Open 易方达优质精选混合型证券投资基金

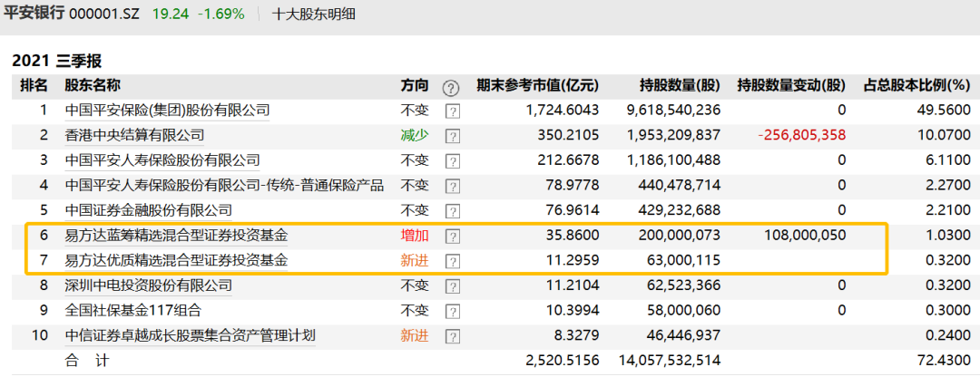(x=177, y=260)
